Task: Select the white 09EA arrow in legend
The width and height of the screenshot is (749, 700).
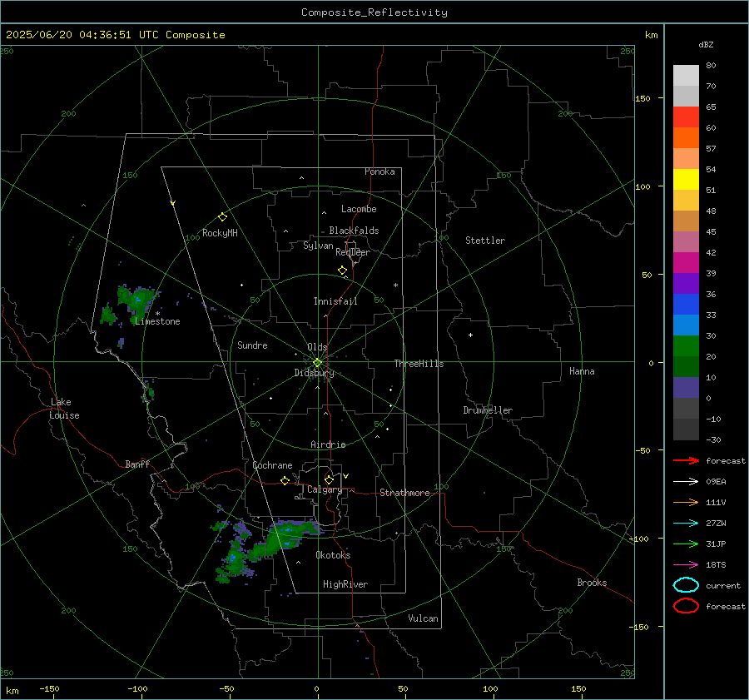Action: (686, 481)
